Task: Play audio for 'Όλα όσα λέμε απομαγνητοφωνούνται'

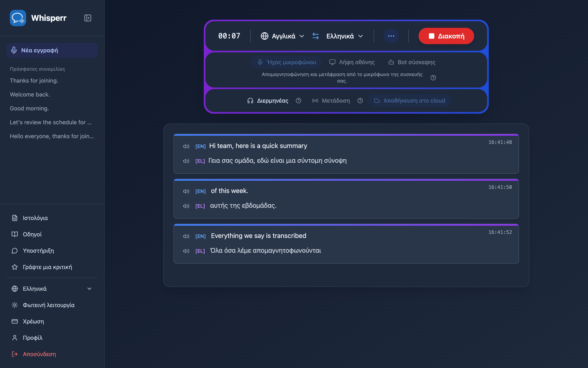Action: [186, 251]
